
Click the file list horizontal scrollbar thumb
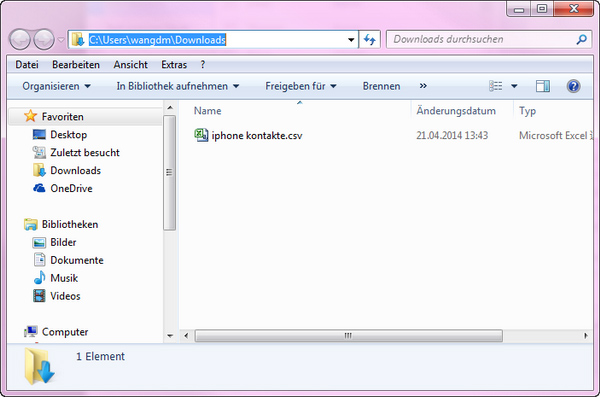[349, 336]
